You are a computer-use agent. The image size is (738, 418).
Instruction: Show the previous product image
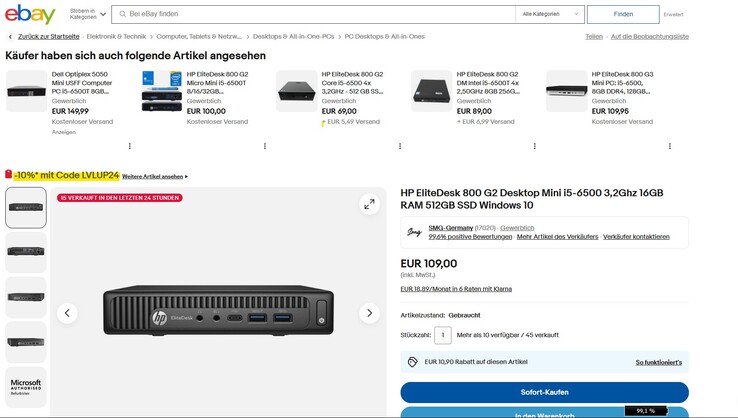[67, 313]
